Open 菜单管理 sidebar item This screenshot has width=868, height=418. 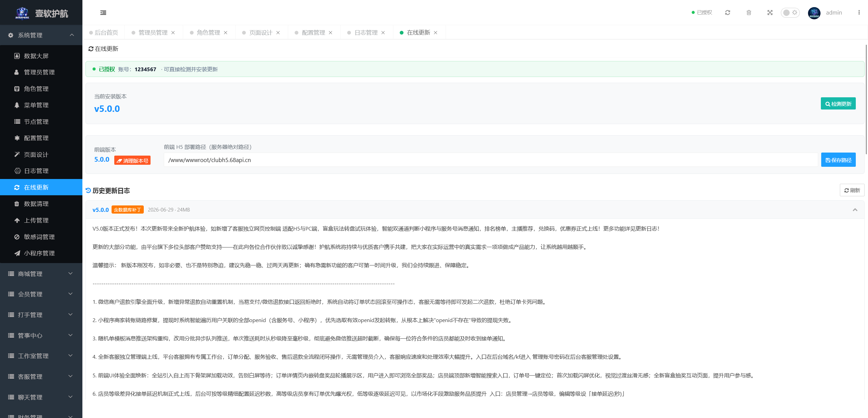pos(41,105)
